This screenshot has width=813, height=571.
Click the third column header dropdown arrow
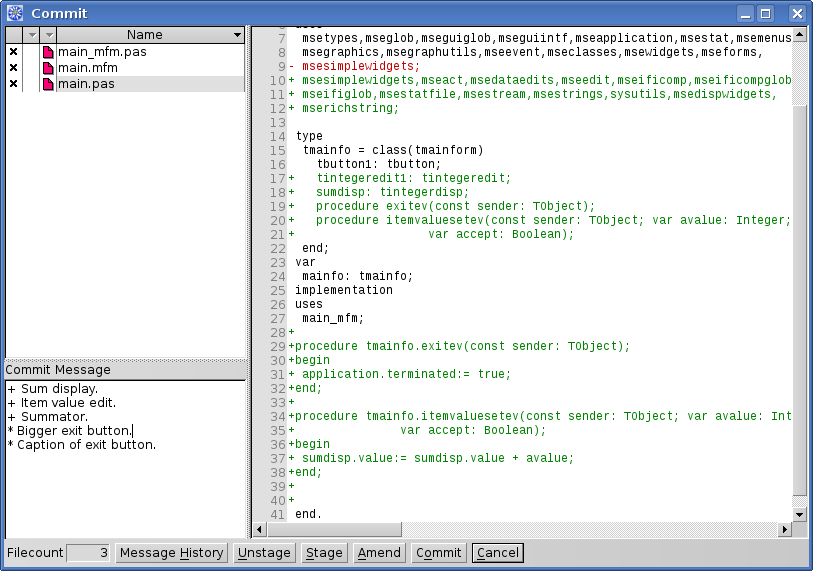pyautogui.click(x=48, y=35)
